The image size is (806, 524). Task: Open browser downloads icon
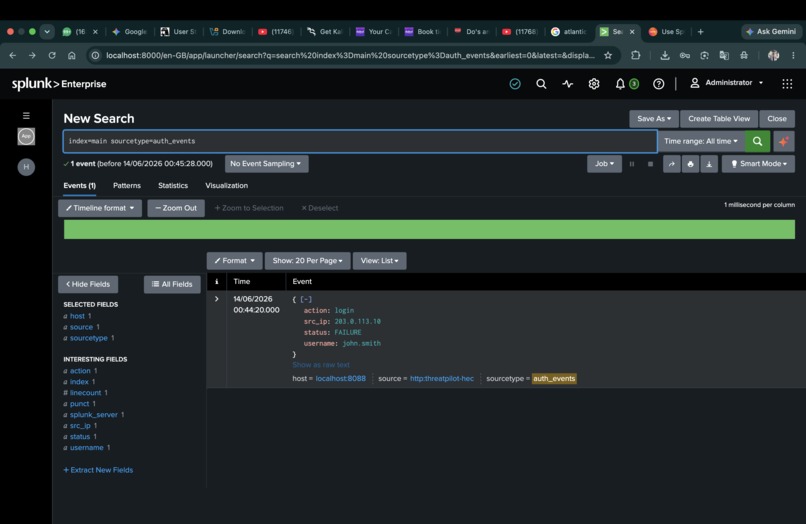665,55
